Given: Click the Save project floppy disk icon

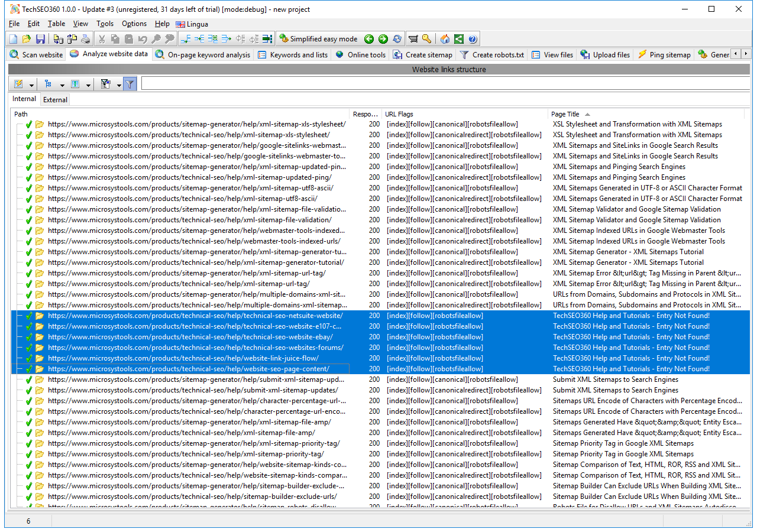Looking at the screenshot, I should [x=40, y=39].
